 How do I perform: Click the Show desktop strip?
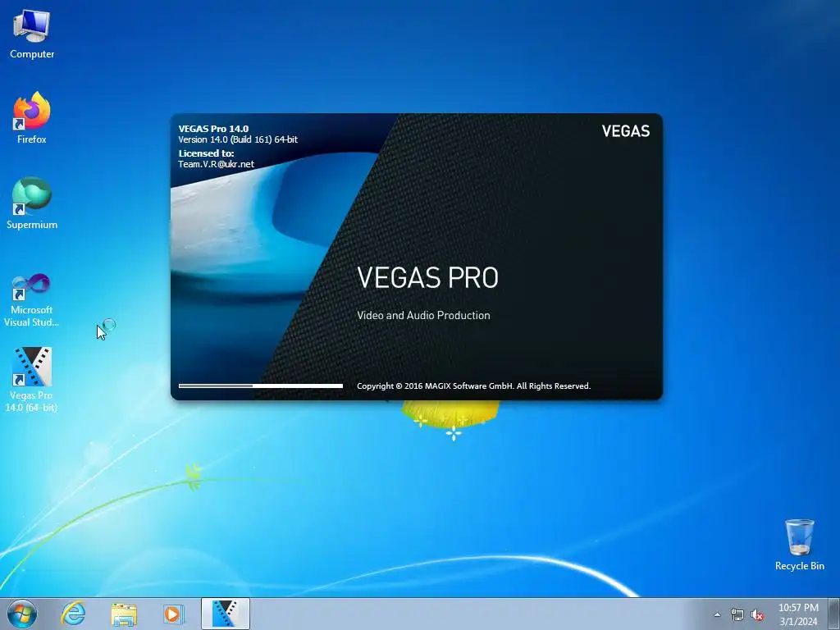(834, 614)
